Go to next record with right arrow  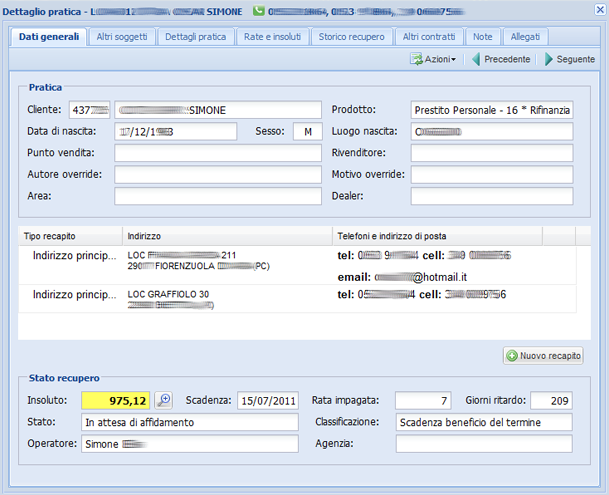548,59
